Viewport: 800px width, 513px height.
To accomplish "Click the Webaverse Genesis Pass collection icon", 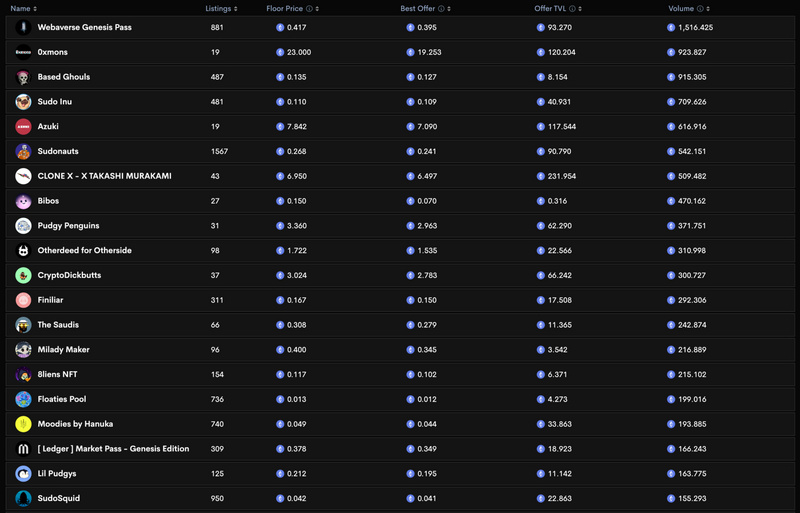I will 23,27.
